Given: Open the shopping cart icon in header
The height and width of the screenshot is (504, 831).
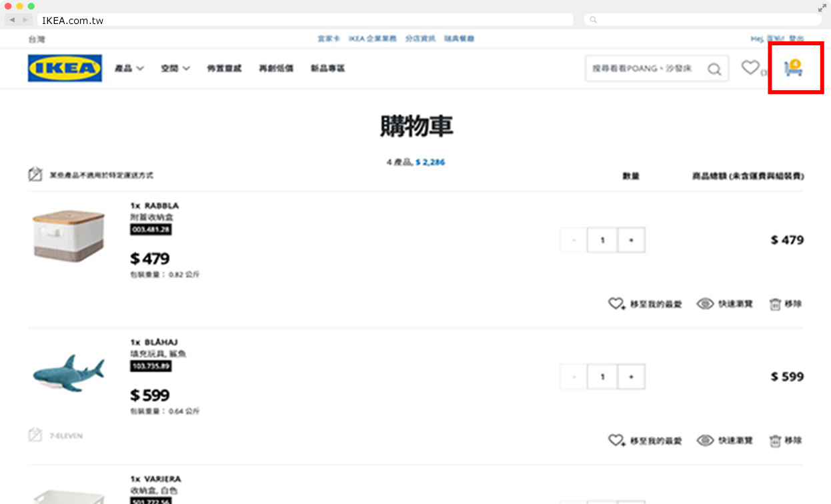Looking at the screenshot, I should click(x=793, y=68).
